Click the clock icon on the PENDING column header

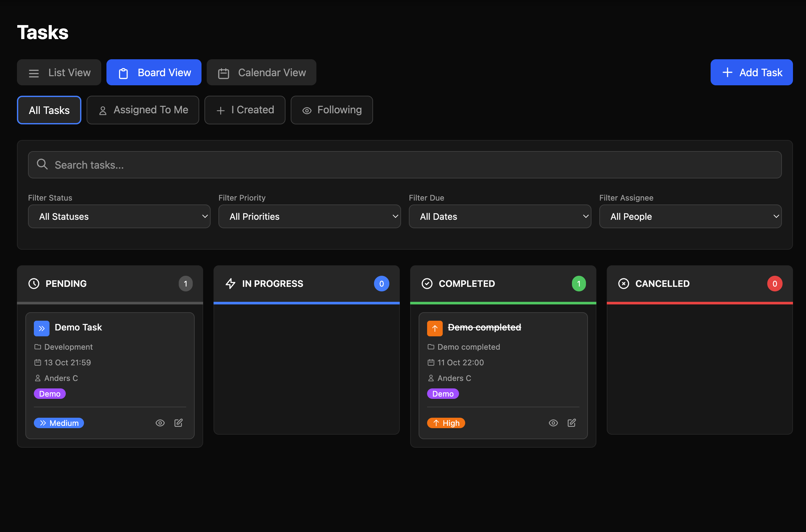click(34, 284)
